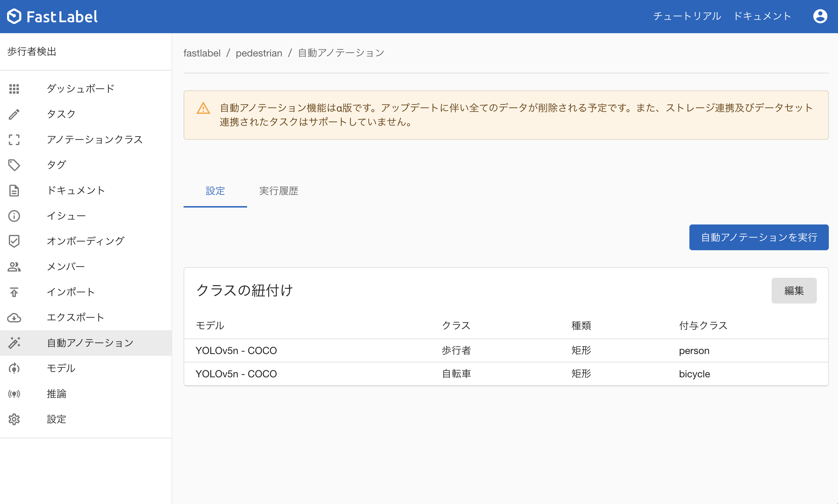Open sidebar ドキュメント entry
The image size is (838, 504).
[86, 190]
